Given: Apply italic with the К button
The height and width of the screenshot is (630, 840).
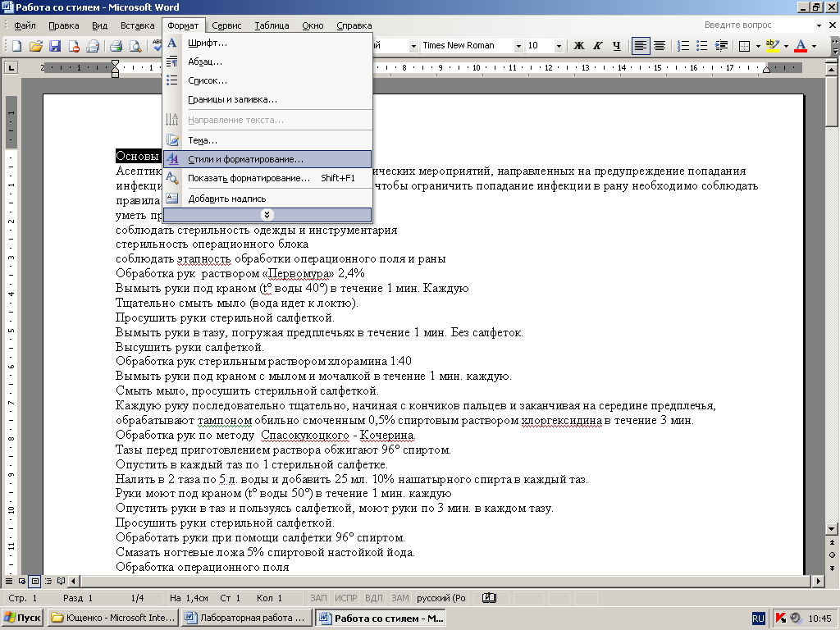Looking at the screenshot, I should (598, 46).
